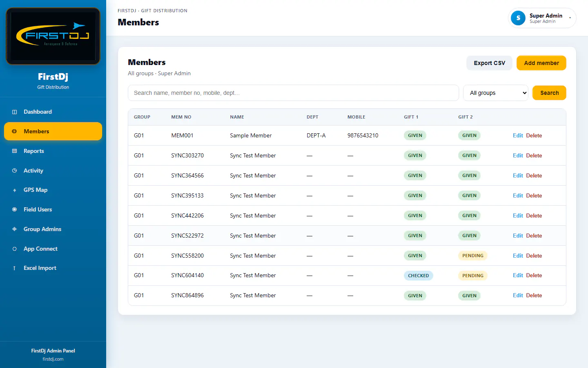The height and width of the screenshot is (368, 588).
Task: Click the DEPT-A cell
Action: [x=316, y=135]
